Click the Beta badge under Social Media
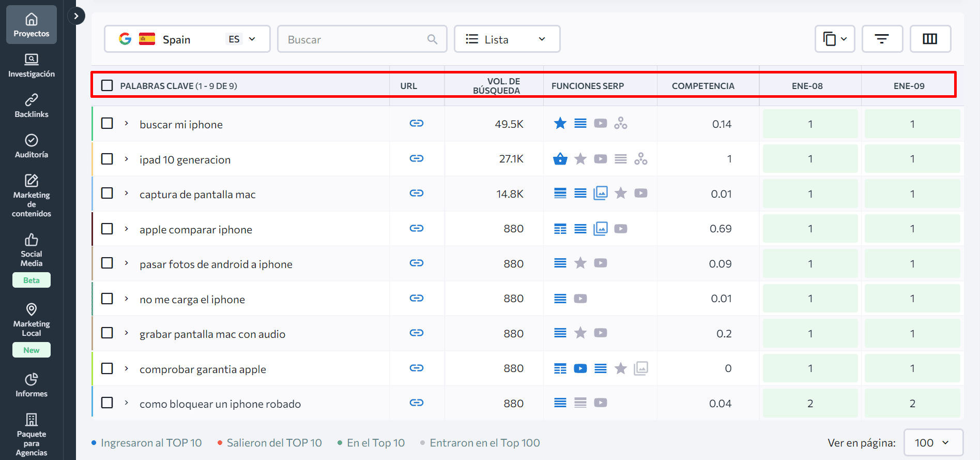This screenshot has height=460, width=980. point(32,280)
